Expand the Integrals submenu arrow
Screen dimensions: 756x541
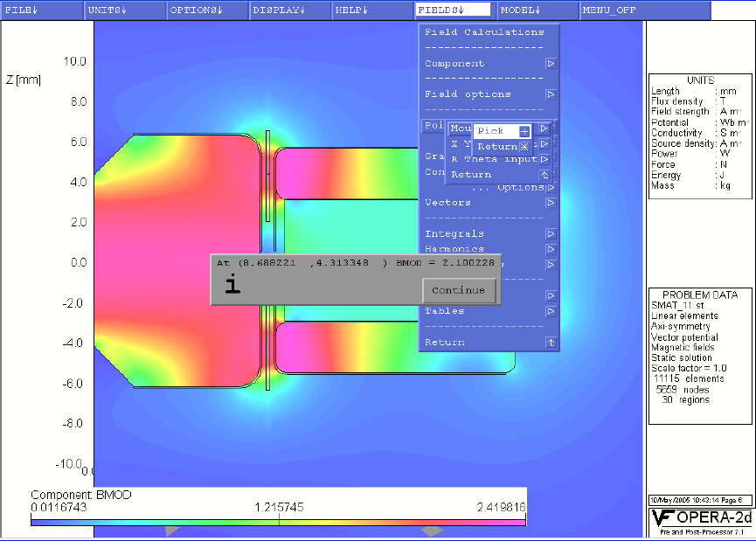551,234
